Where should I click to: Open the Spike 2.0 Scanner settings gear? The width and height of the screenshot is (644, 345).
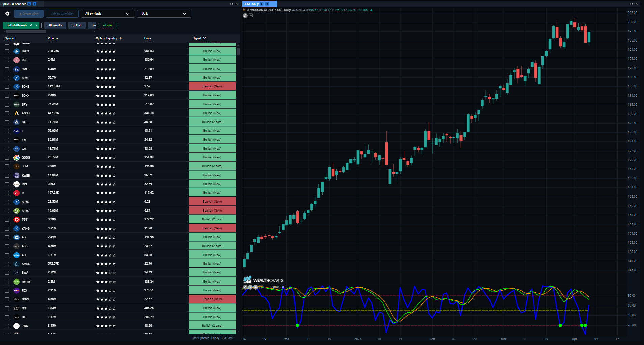click(7, 14)
